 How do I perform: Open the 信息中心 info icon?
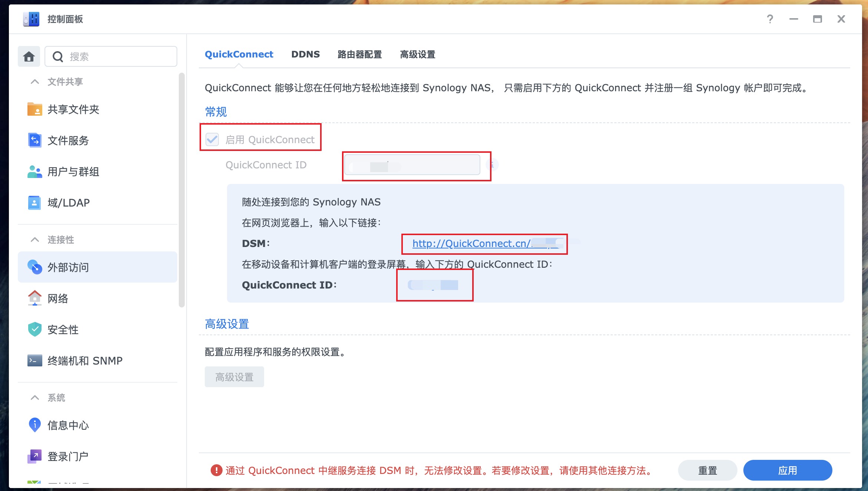point(34,425)
